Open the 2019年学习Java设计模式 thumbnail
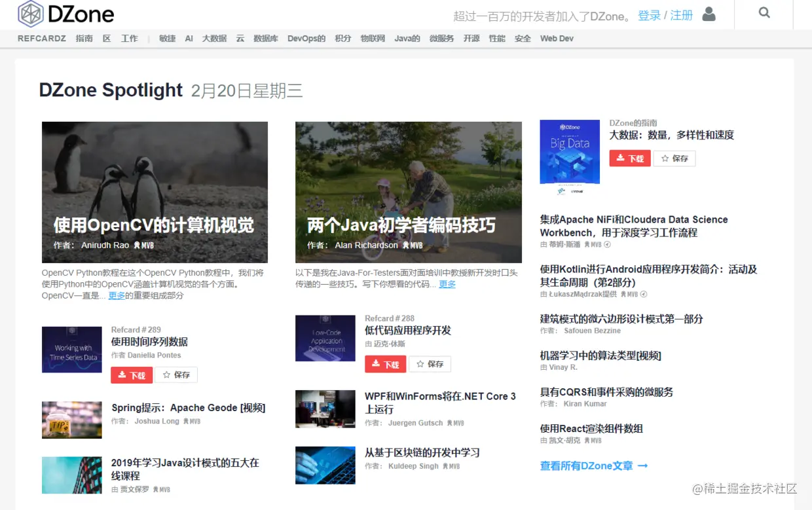The height and width of the screenshot is (510, 812). point(72,475)
